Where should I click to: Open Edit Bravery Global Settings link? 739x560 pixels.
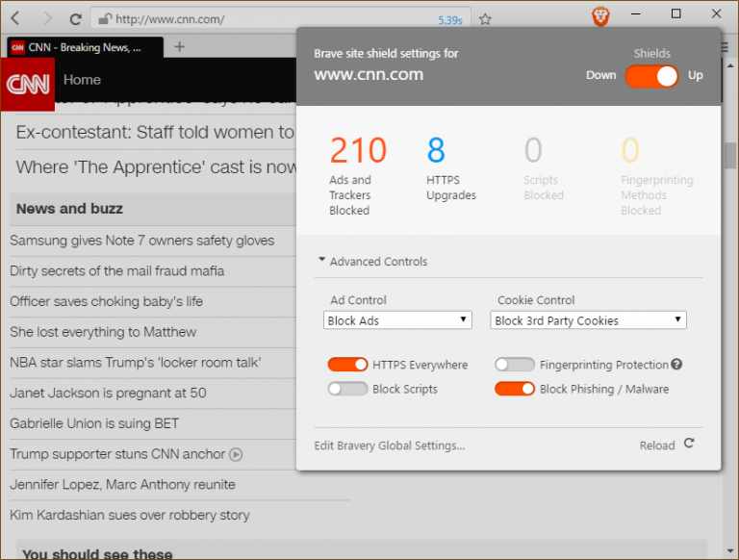(390, 445)
